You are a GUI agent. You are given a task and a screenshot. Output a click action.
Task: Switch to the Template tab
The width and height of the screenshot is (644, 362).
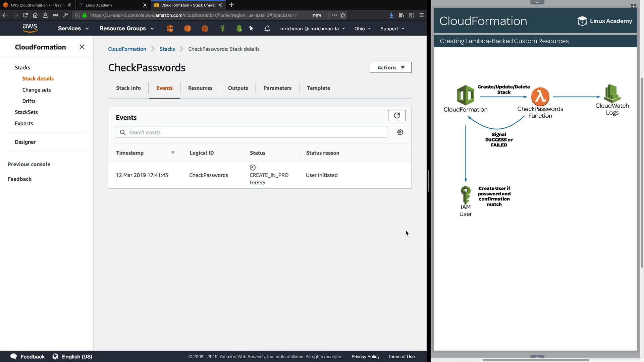(318, 88)
